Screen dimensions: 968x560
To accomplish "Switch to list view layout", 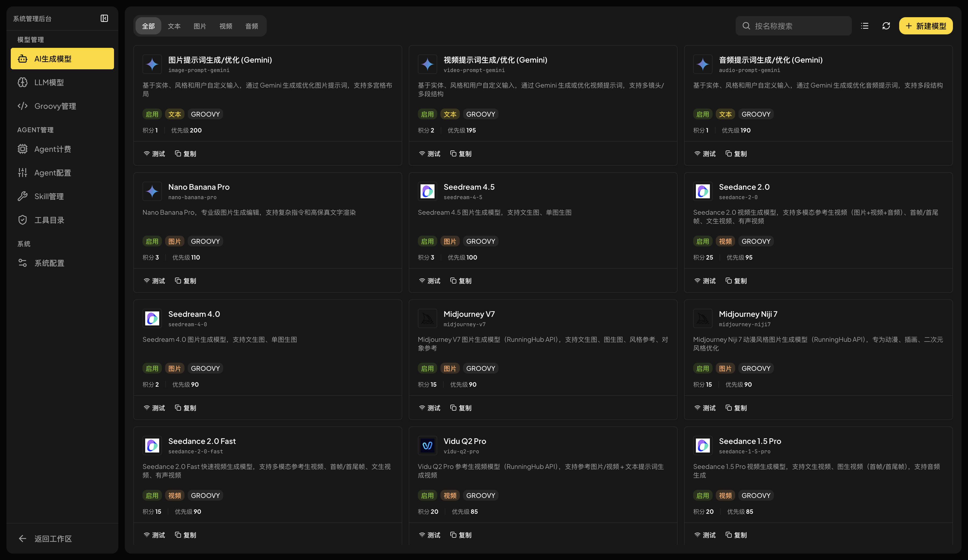I will [x=864, y=26].
